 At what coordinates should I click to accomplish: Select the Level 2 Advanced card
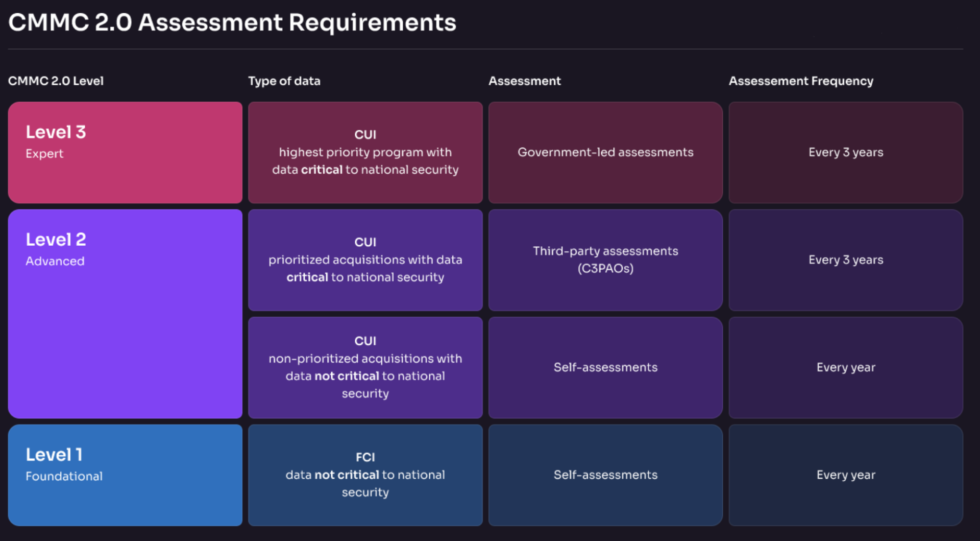(125, 314)
